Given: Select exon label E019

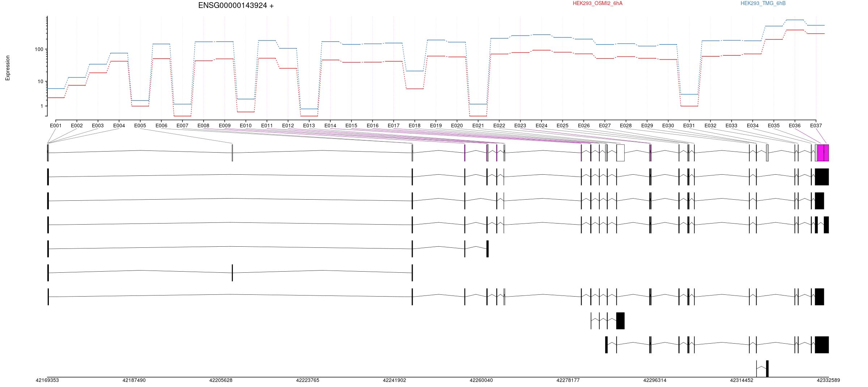Looking at the screenshot, I should pos(436,126).
